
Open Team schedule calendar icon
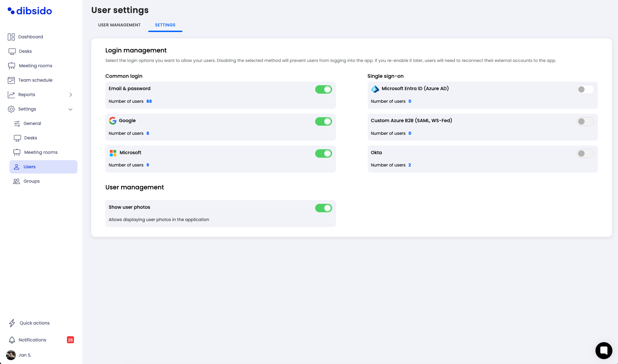tap(11, 80)
